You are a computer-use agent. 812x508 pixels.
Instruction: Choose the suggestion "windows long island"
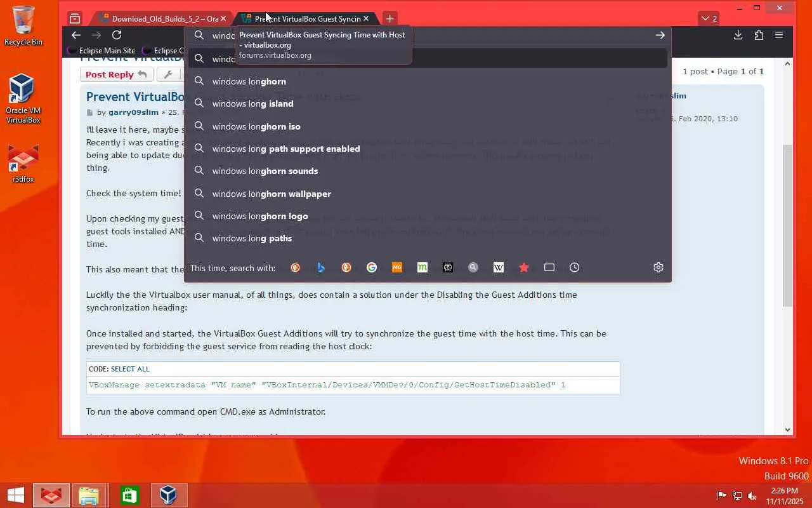click(428, 104)
